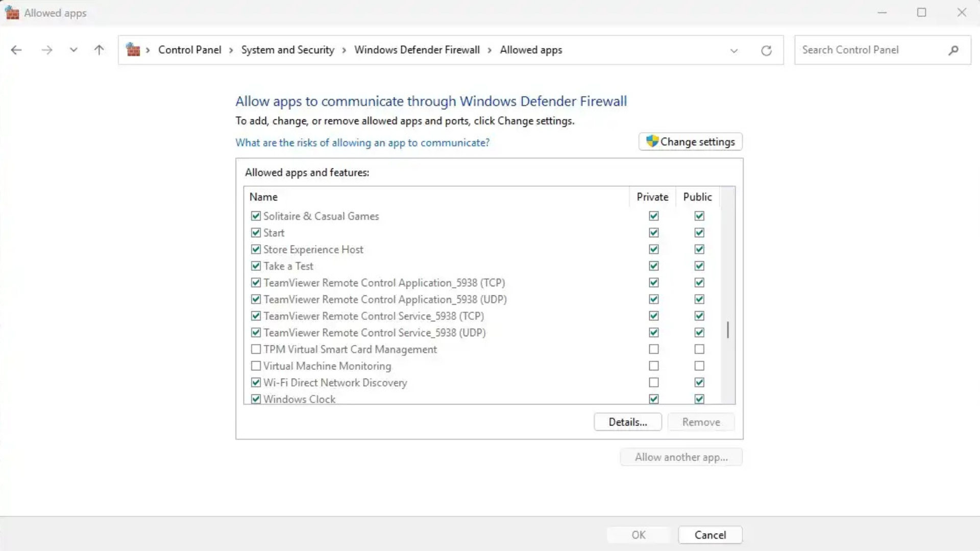The height and width of the screenshot is (551, 980).
Task: Click the firewall icon in the title bar
Action: coord(12,12)
